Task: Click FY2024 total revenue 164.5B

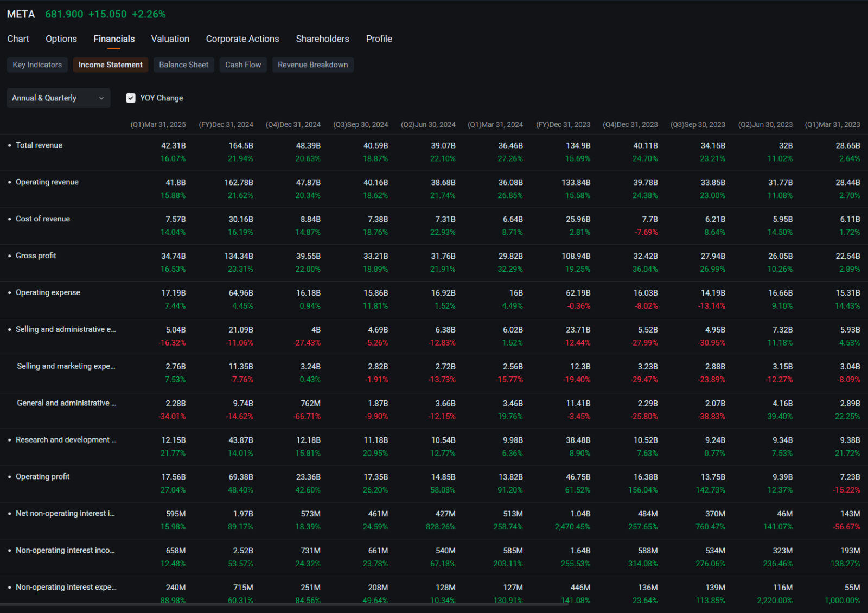Action: point(241,146)
